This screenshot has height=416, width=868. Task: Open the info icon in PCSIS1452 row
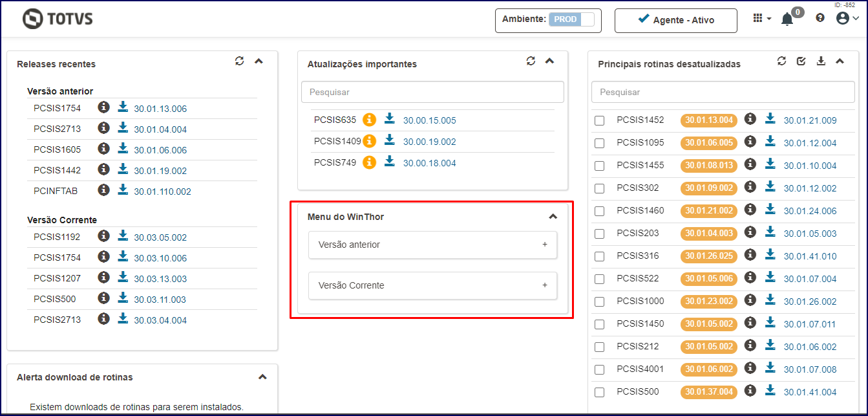coord(750,118)
